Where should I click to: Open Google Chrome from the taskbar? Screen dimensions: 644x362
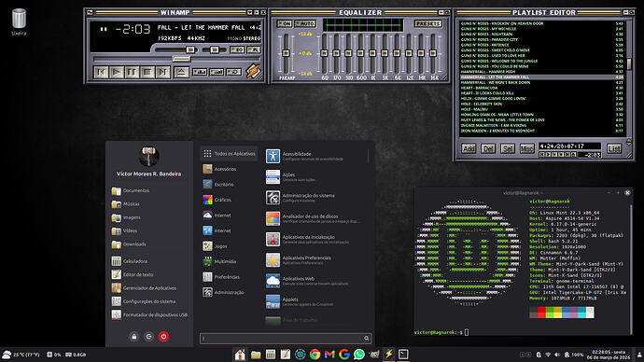pyautogui.click(x=315, y=355)
